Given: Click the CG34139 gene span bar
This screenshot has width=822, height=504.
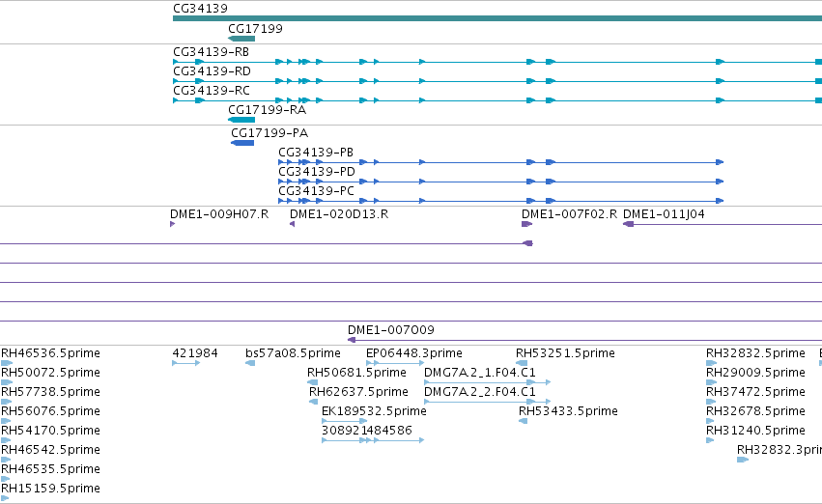Looking at the screenshot, I should tap(497, 18).
